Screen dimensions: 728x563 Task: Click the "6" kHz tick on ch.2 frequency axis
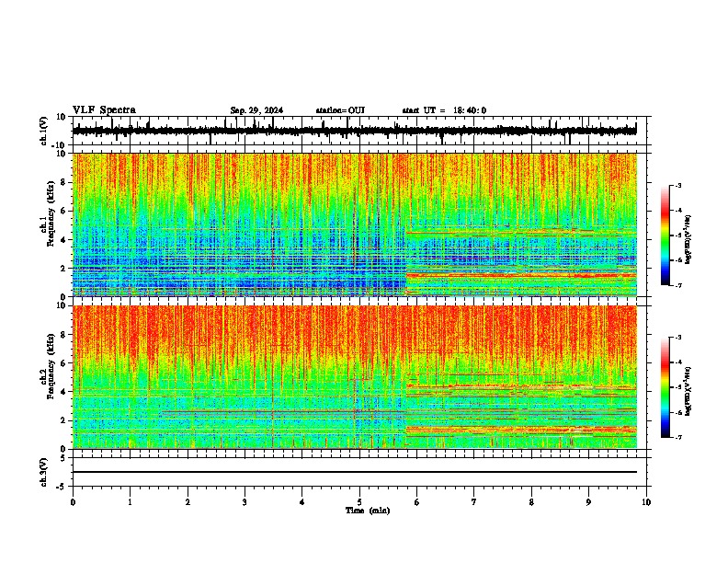[x=64, y=362]
